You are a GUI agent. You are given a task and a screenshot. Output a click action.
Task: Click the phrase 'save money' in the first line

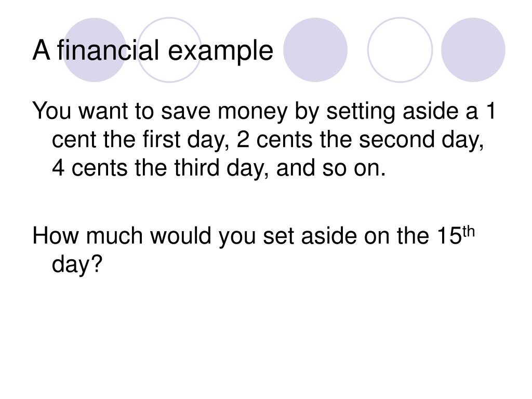224,112
